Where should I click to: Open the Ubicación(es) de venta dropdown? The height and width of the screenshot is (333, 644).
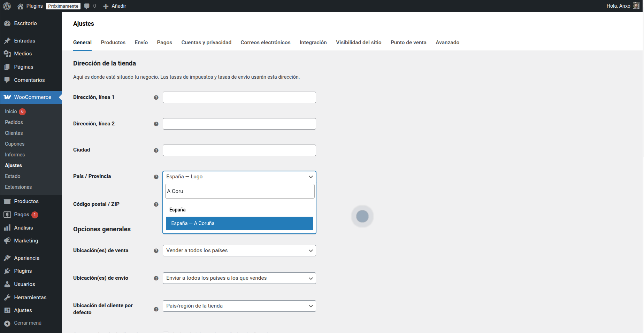(x=239, y=250)
